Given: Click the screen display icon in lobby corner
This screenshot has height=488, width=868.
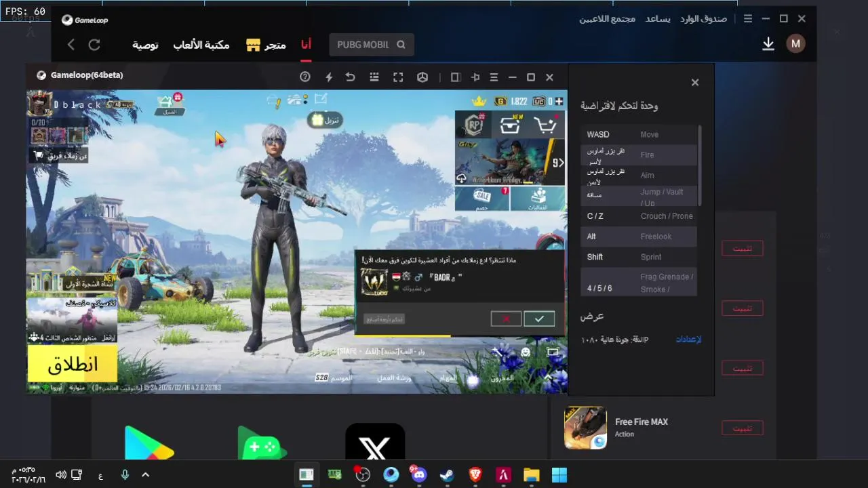Looking at the screenshot, I should pyautogui.click(x=553, y=352).
